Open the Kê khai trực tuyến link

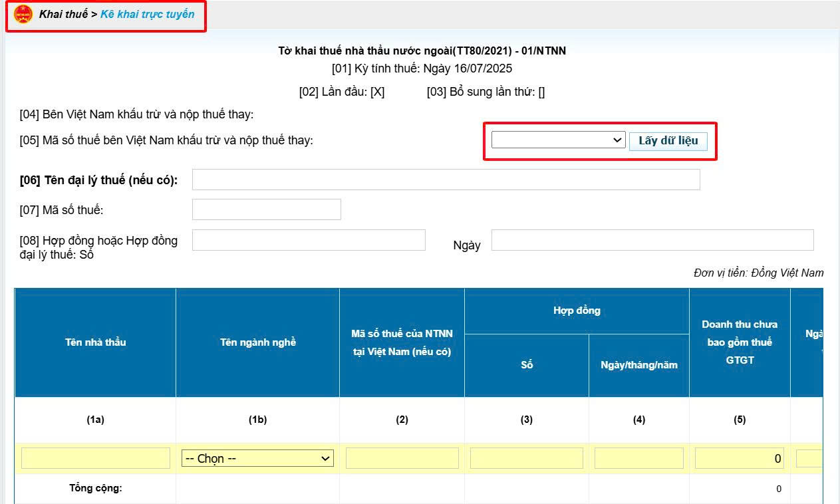(148, 14)
